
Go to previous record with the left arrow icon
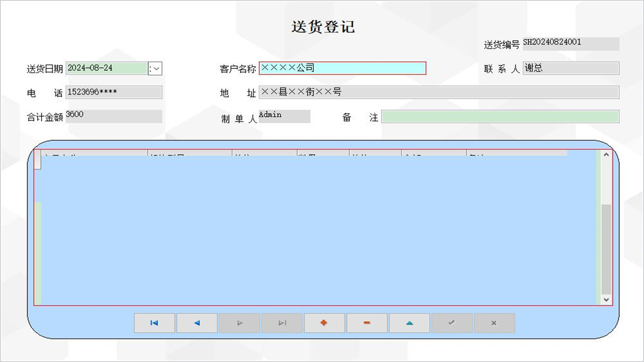pyautogui.click(x=197, y=323)
